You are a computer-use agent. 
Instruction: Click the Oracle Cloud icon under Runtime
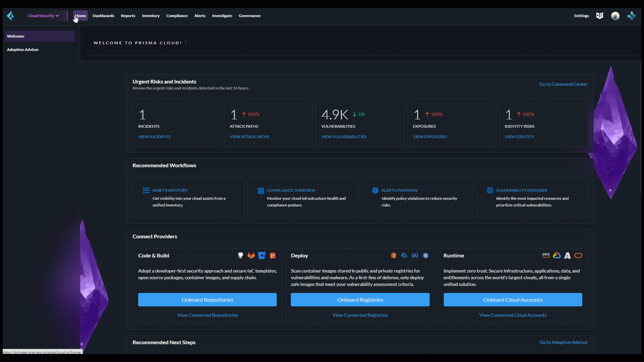click(x=578, y=255)
